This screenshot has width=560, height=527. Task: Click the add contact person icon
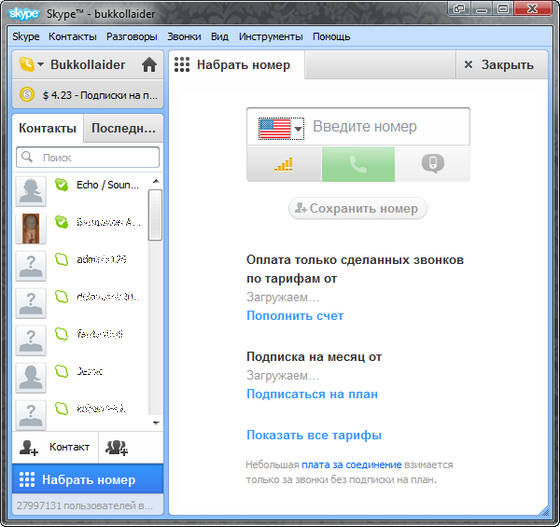29,447
